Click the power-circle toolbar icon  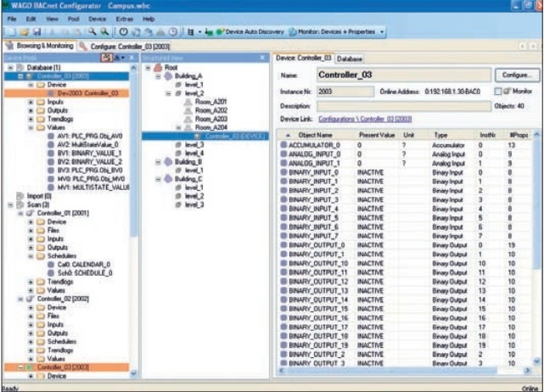pos(124,32)
